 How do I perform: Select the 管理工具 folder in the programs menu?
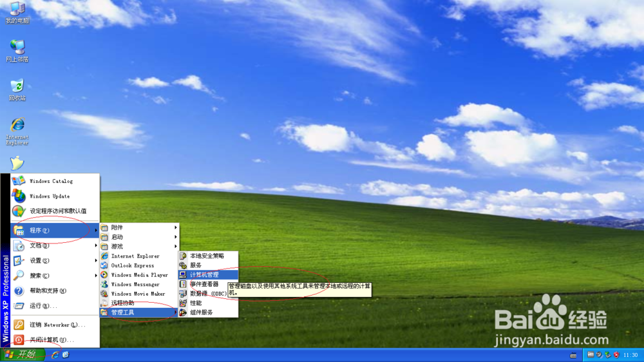(139, 312)
